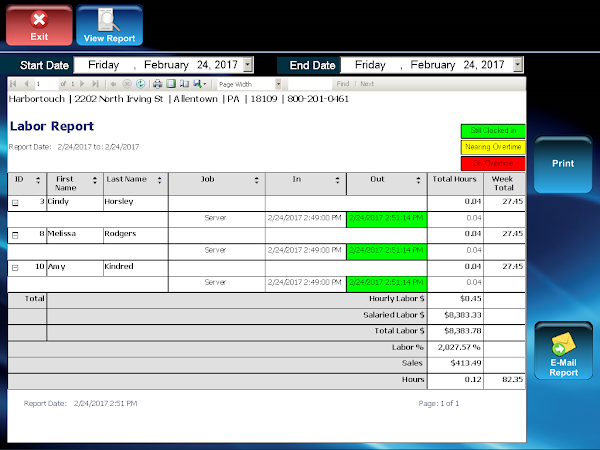Collapse Cindy Horsley's row details

point(15,203)
